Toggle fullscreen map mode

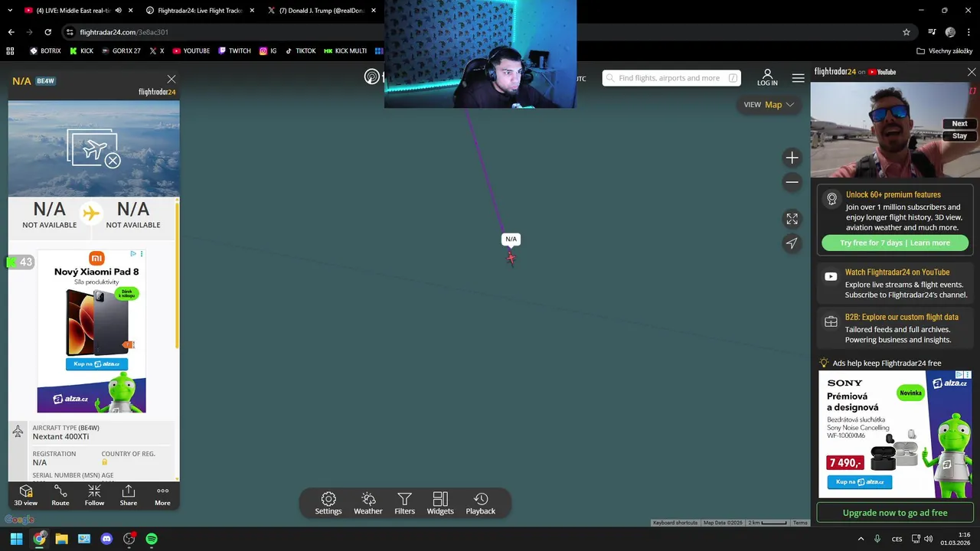[x=792, y=219]
